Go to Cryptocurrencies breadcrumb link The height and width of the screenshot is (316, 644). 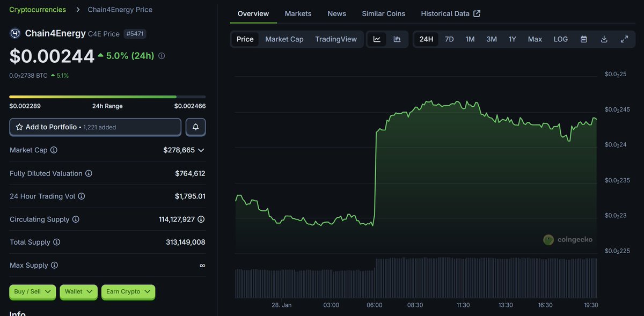[x=38, y=10]
